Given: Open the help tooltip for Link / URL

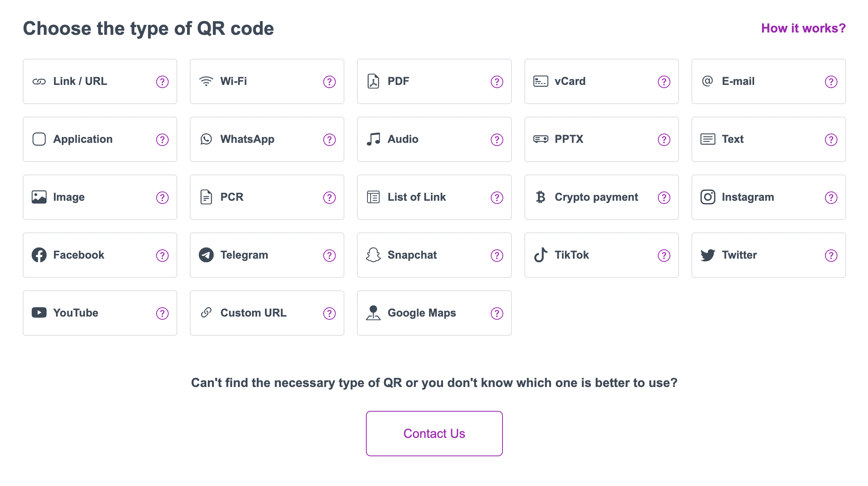Looking at the screenshot, I should (x=162, y=82).
